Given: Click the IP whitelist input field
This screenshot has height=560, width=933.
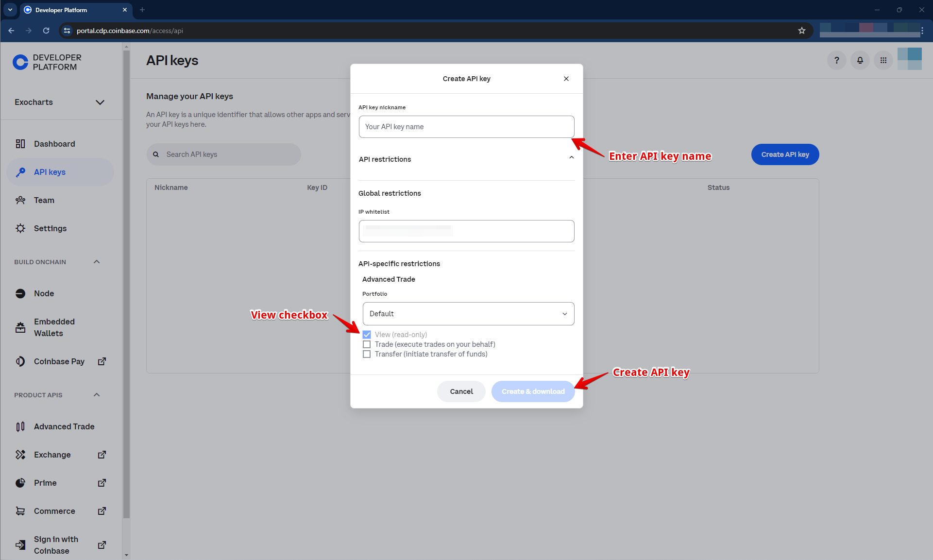Looking at the screenshot, I should point(467,231).
